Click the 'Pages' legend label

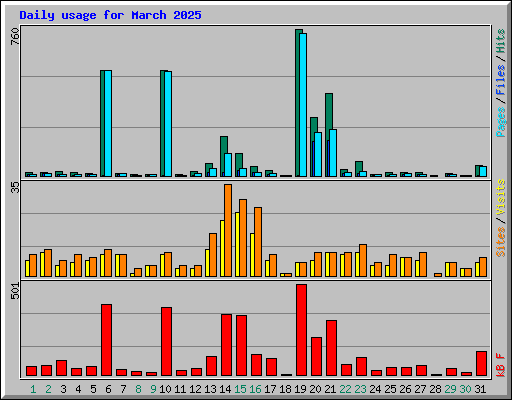[500, 122]
